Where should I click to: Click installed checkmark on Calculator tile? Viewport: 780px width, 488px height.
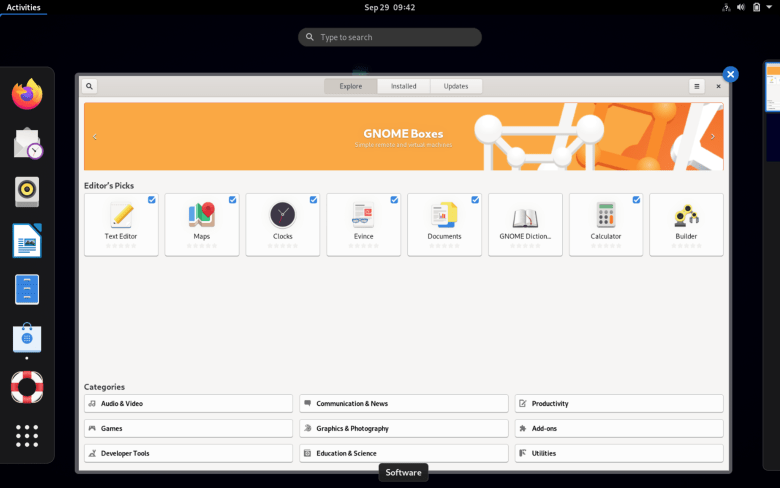pos(636,199)
